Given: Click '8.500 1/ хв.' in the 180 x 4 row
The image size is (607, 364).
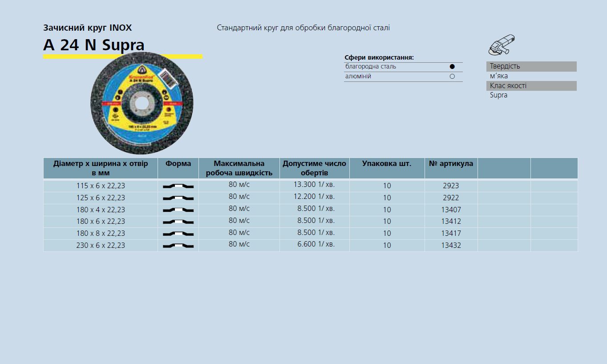Looking at the screenshot, I should tap(316, 209).
